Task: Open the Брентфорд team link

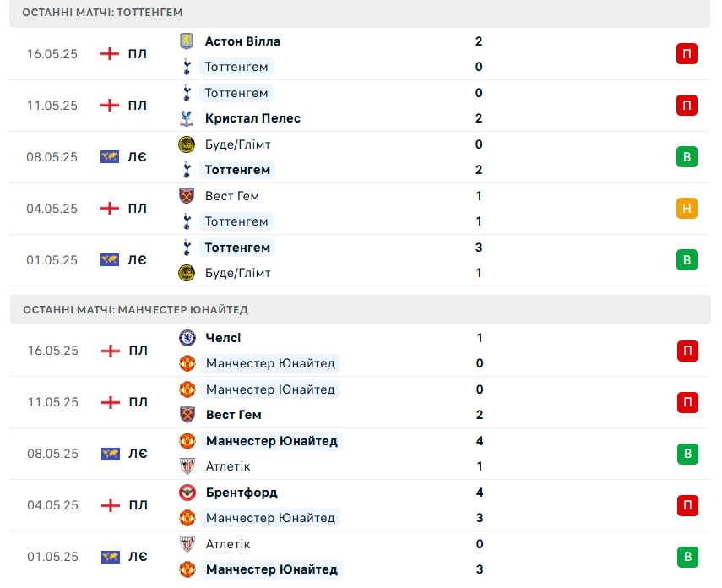Action: coord(242,493)
